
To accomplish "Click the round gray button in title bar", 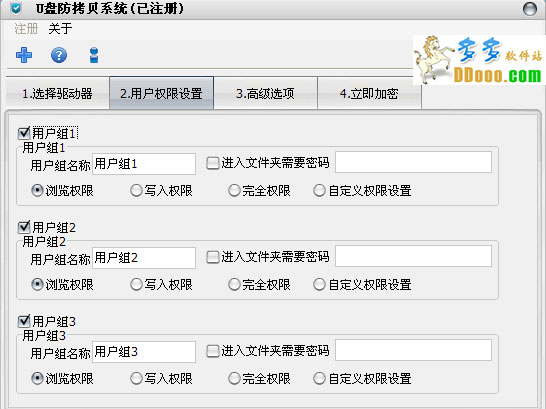I will [x=530, y=9].
